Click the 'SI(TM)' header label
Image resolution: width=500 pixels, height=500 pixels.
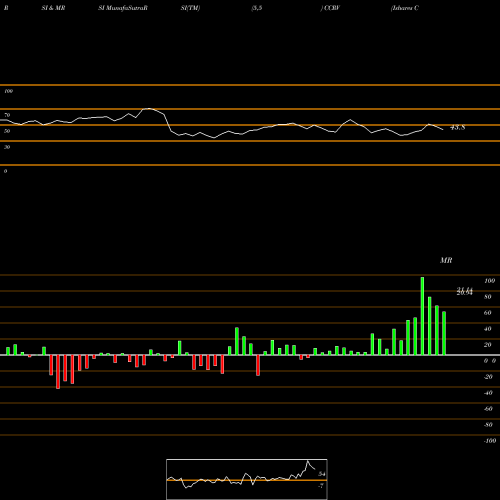(x=190, y=8)
